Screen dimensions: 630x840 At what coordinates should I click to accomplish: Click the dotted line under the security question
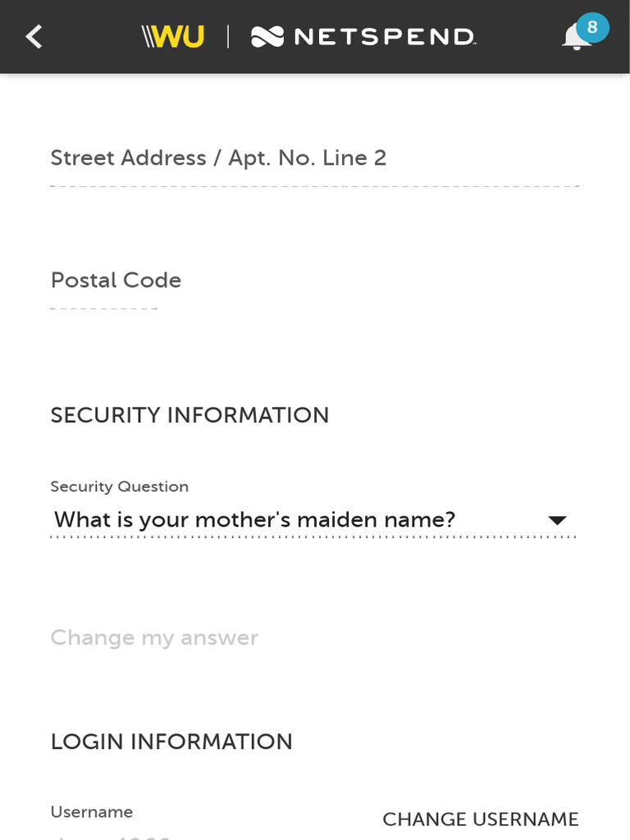pyautogui.click(x=313, y=537)
